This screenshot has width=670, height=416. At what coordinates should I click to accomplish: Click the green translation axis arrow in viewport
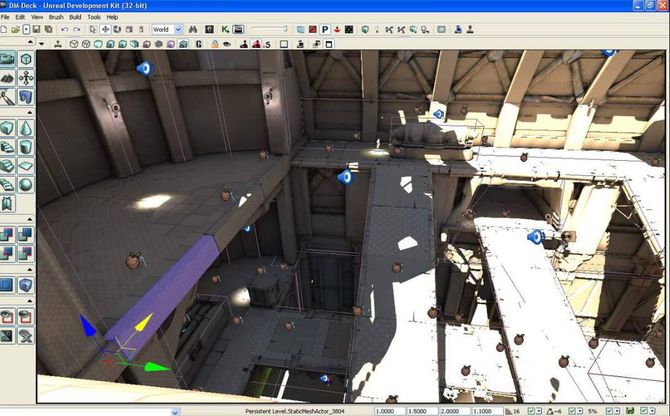tap(156, 366)
